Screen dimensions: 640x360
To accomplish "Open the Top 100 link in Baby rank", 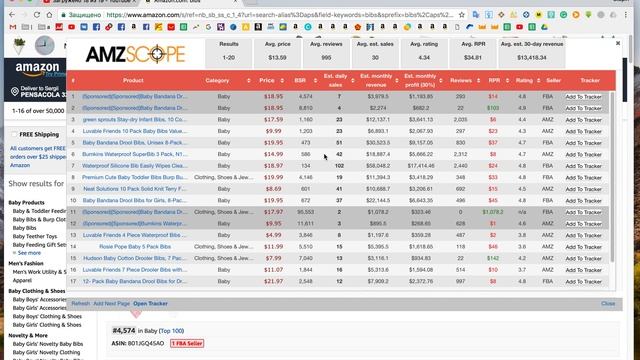I will click(171, 331).
